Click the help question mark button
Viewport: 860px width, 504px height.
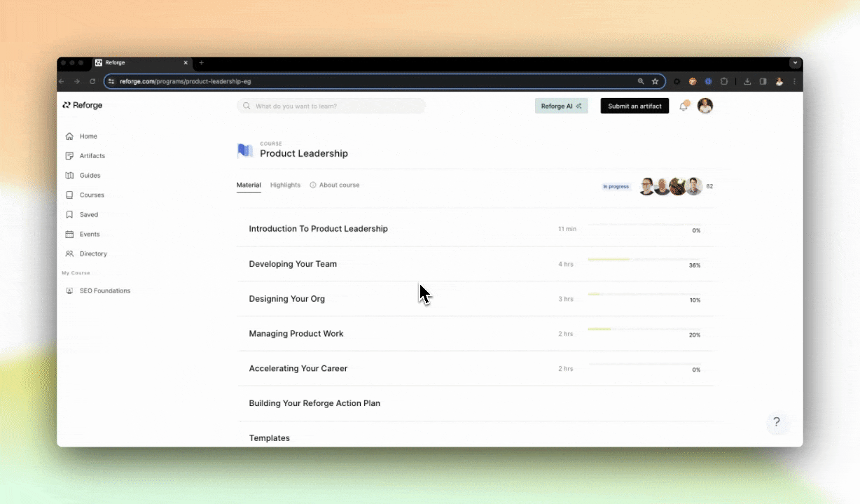pyautogui.click(x=776, y=422)
